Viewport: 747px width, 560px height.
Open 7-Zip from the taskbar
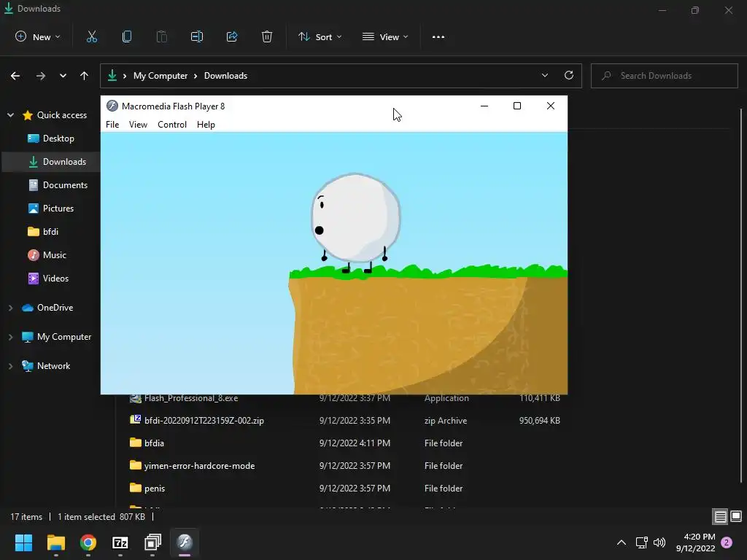point(120,542)
